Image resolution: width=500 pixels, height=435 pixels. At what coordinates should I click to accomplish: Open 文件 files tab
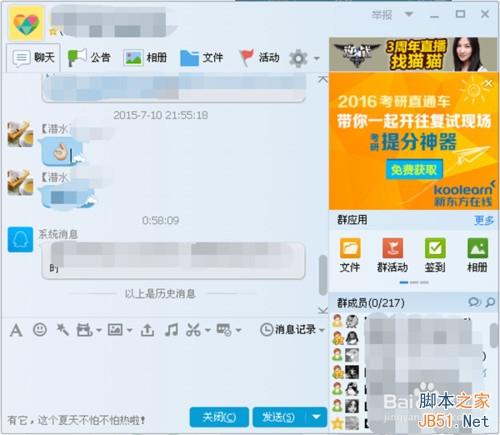coord(202,57)
